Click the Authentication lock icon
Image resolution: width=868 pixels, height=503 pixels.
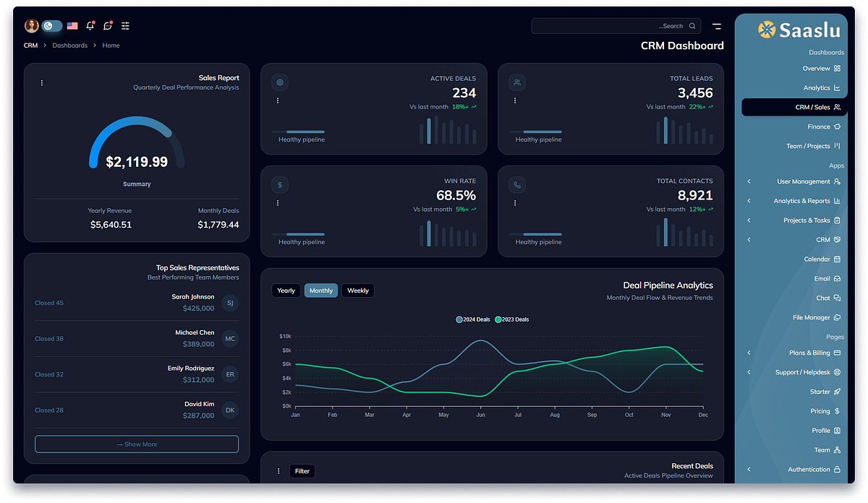click(837, 470)
